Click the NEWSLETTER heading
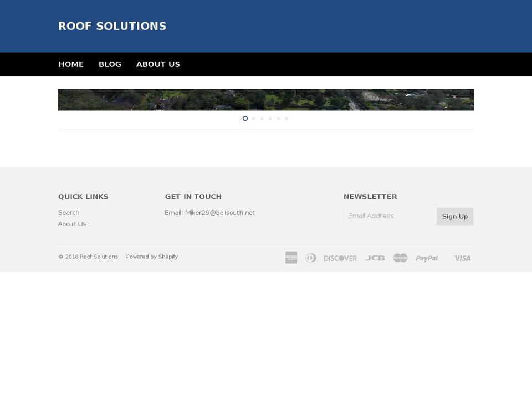 pos(371,197)
